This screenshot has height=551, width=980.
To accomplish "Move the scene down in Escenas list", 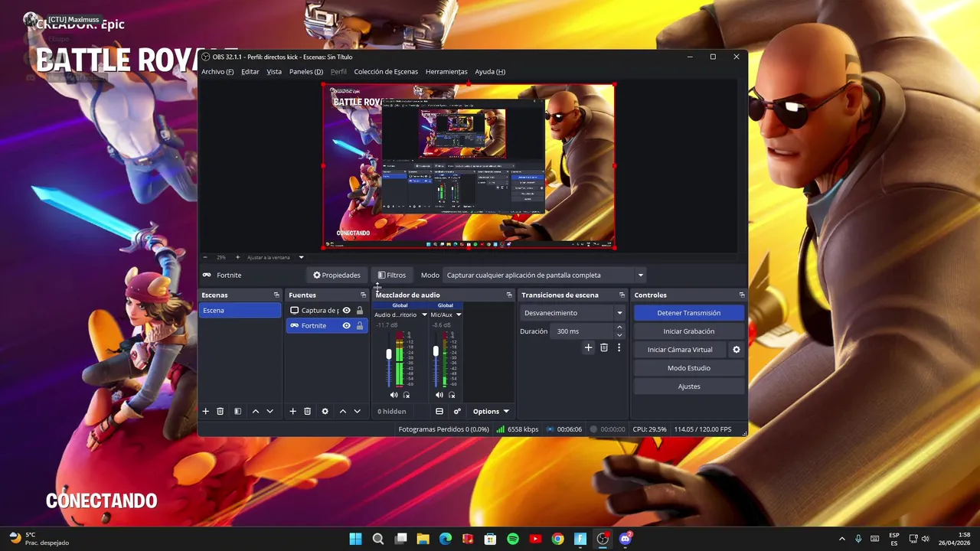I will 269,411.
